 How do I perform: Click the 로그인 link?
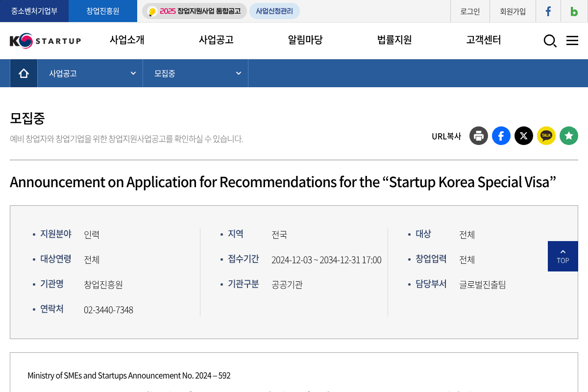click(x=469, y=11)
